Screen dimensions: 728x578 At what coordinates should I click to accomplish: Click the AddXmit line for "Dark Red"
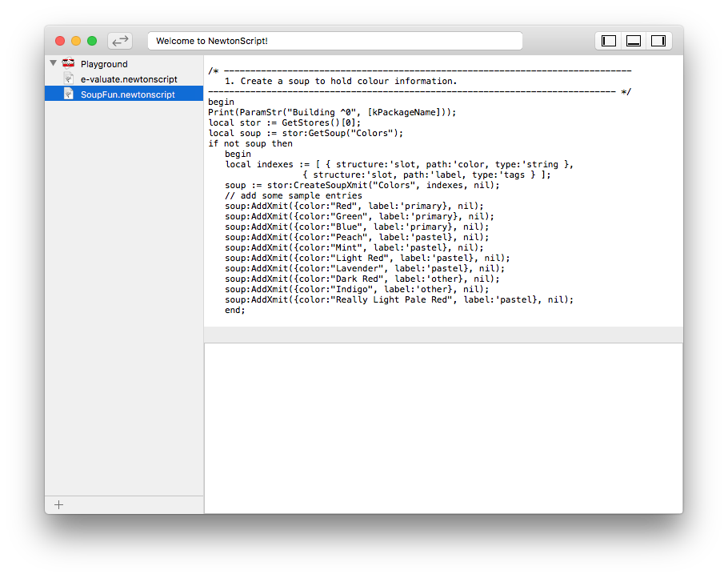point(362,279)
